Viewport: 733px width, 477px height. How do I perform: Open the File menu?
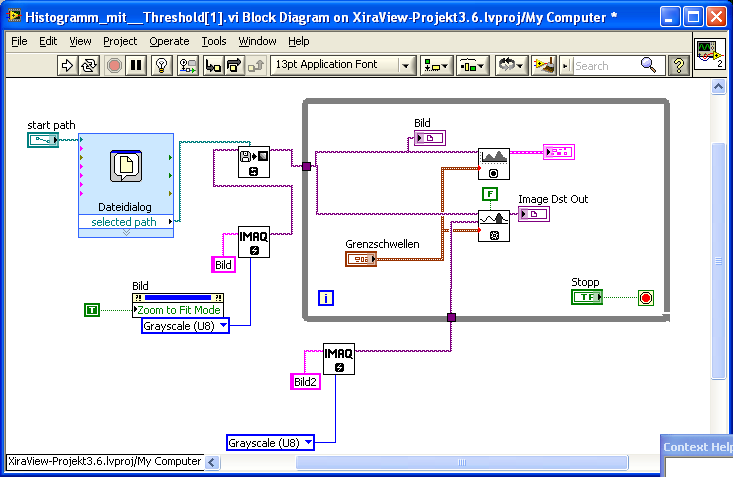pos(19,42)
